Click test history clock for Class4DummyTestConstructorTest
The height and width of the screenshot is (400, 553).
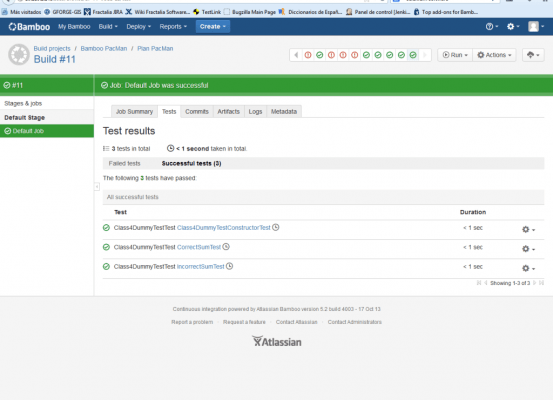point(276,228)
